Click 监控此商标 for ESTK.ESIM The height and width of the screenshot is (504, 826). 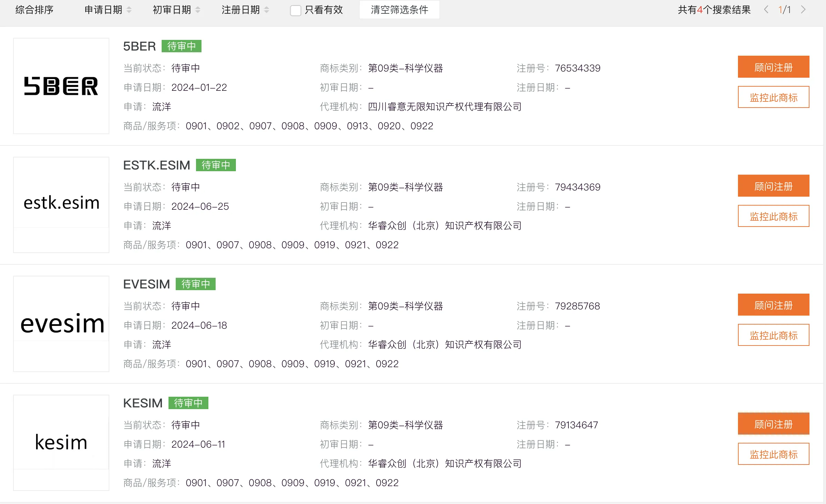[x=773, y=216]
